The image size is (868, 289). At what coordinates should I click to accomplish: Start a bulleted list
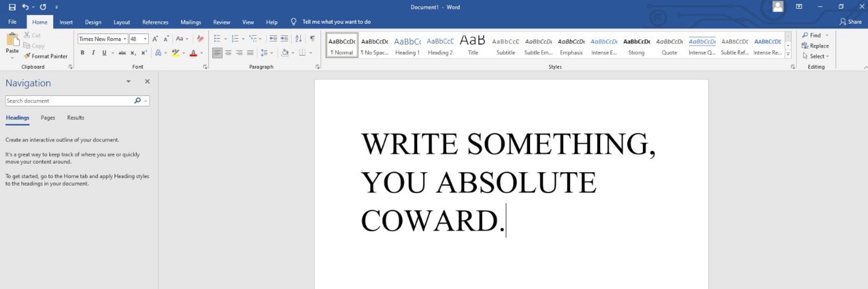tap(217, 39)
